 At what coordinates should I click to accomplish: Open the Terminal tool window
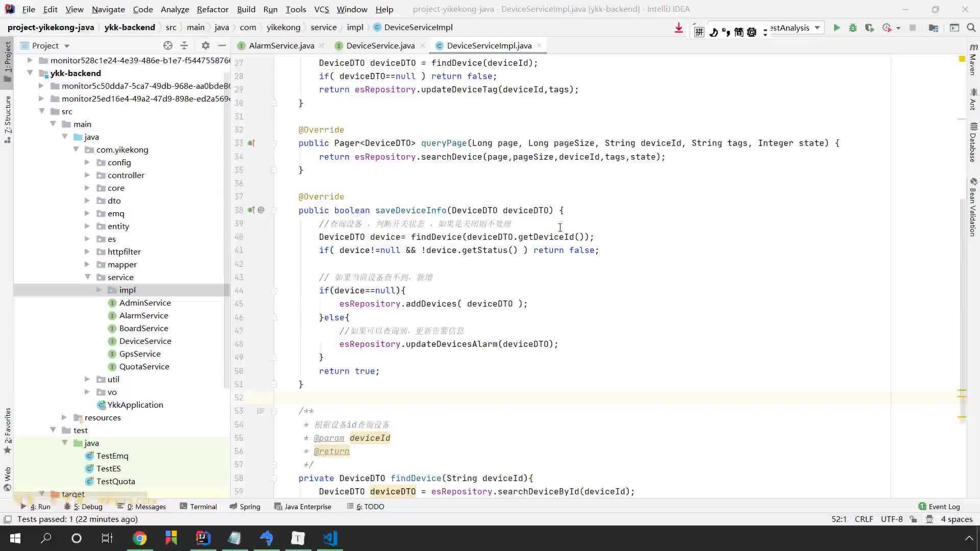199,507
